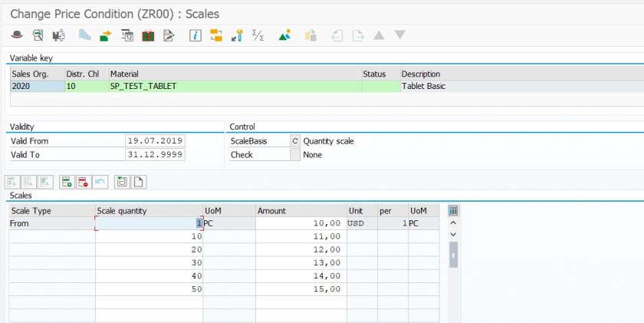Click the hat icon in the toolbar

click(17, 35)
